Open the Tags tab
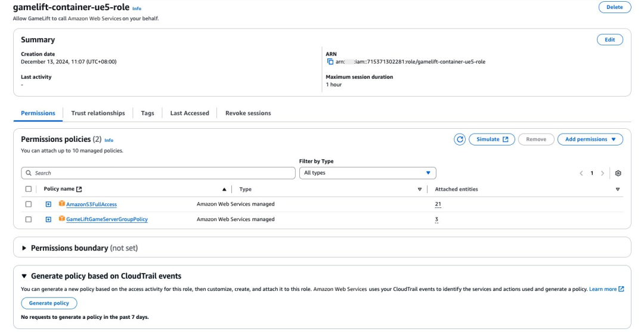 point(147,113)
